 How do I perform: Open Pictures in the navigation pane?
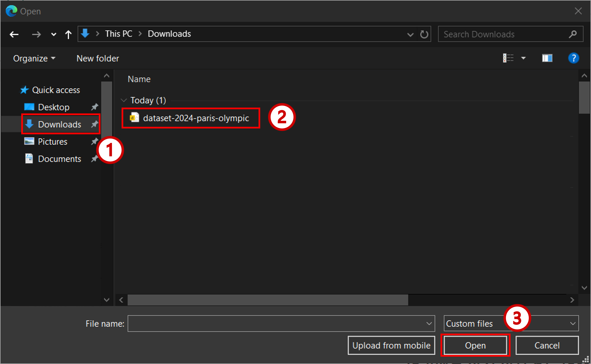point(53,141)
